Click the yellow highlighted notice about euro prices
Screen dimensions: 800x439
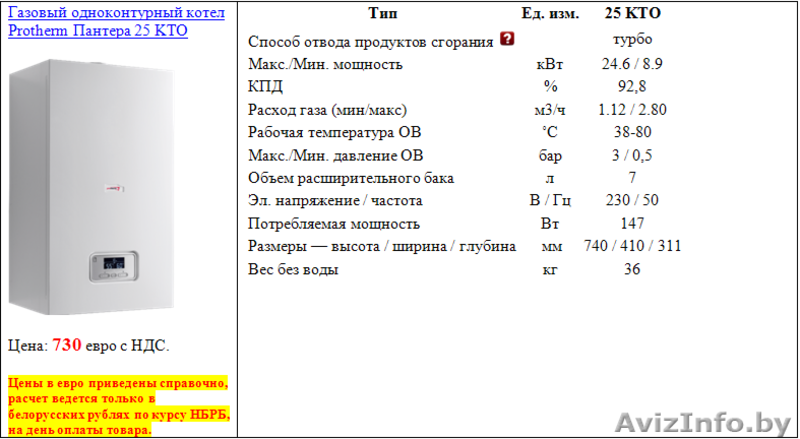click(119, 406)
